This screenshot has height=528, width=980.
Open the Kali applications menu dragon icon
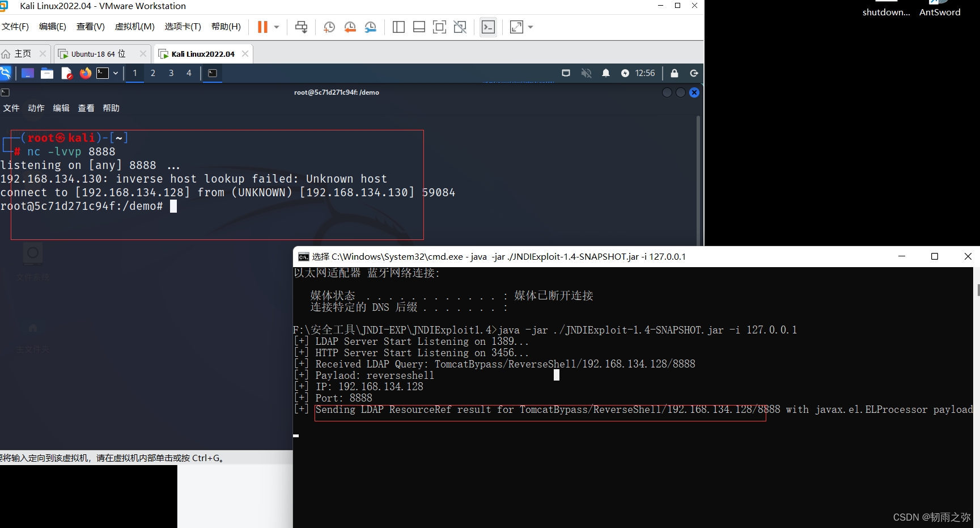pyautogui.click(x=6, y=73)
